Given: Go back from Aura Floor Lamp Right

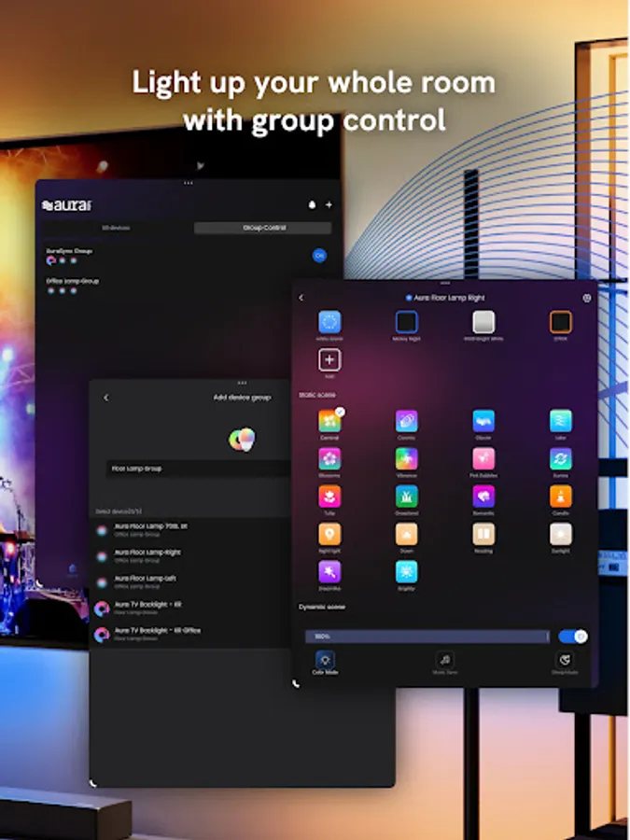Looking at the screenshot, I should [x=301, y=298].
